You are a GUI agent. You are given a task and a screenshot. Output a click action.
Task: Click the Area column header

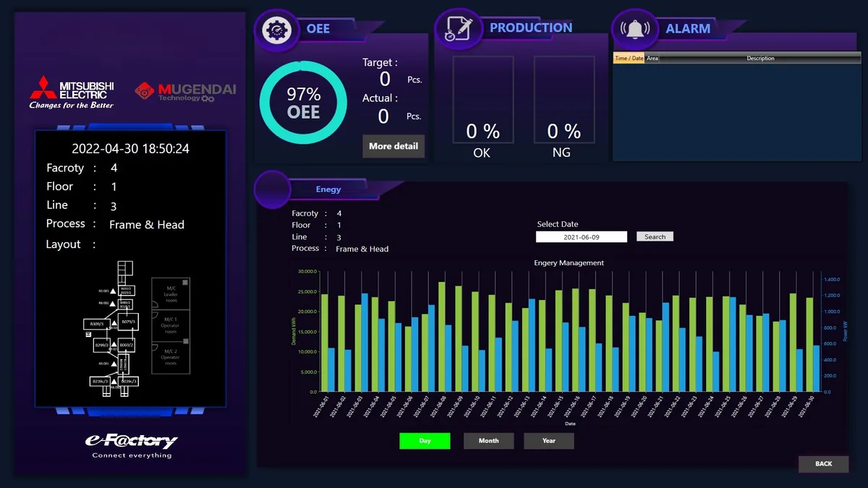pyautogui.click(x=652, y=59)
